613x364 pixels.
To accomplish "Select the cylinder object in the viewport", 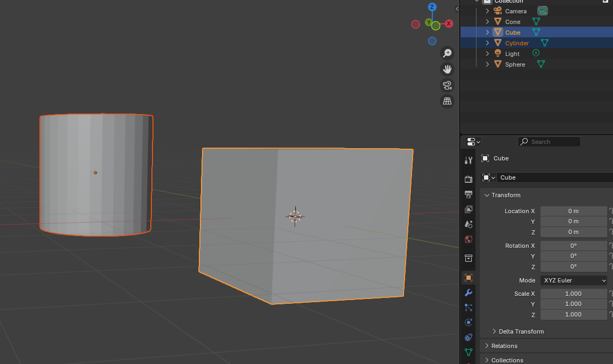I will click(96, 175).
